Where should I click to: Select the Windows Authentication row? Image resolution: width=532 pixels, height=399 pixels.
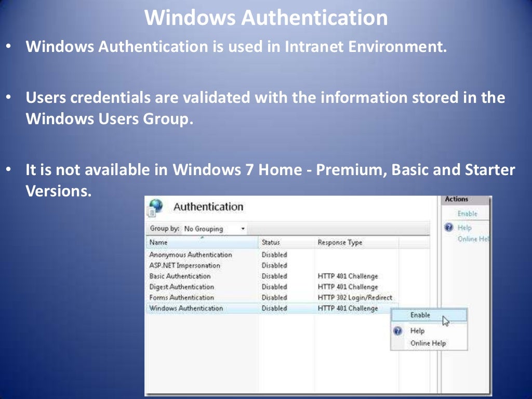185,308
